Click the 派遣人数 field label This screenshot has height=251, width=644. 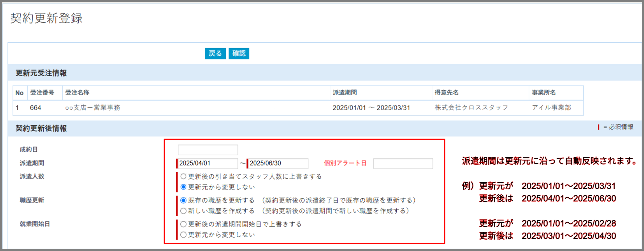click(32, 176)
